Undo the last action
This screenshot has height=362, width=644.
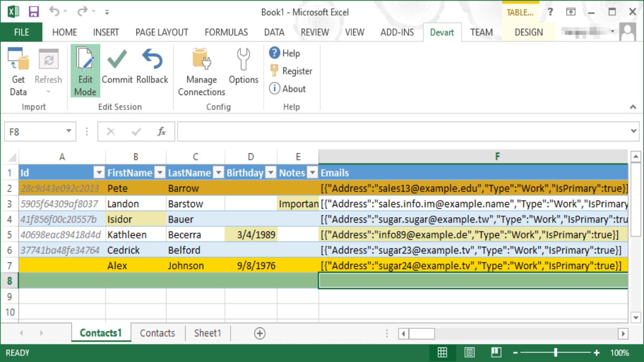[54, 12]
